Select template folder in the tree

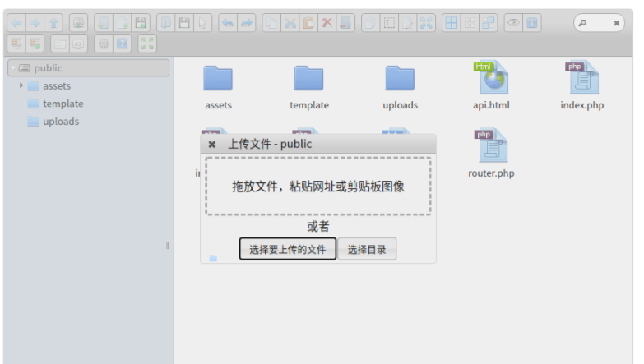55,104
